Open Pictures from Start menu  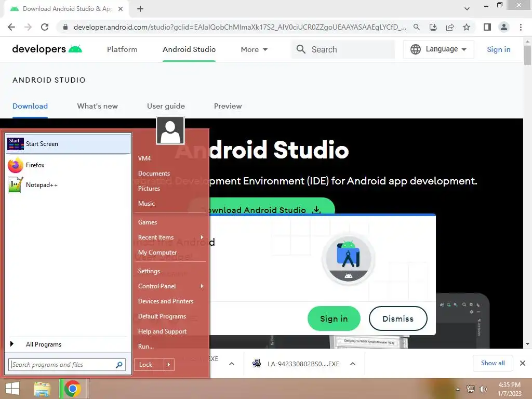(x=149, y=188)
